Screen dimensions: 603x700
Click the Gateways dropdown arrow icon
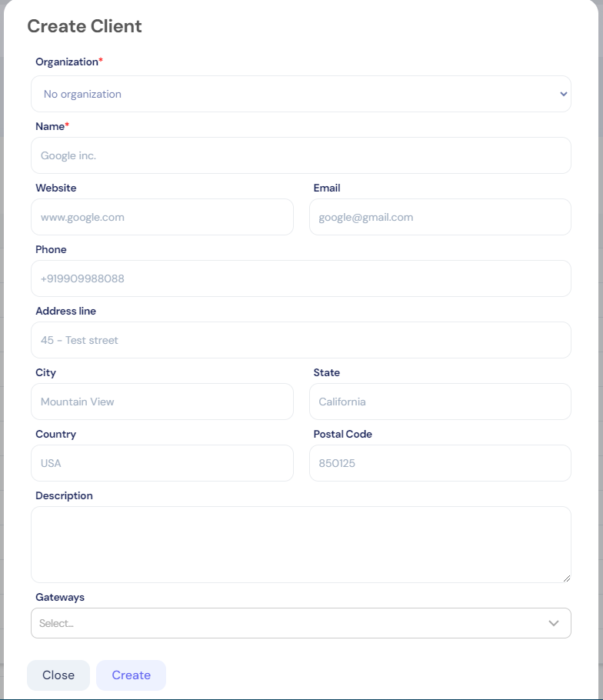point(554,623)
